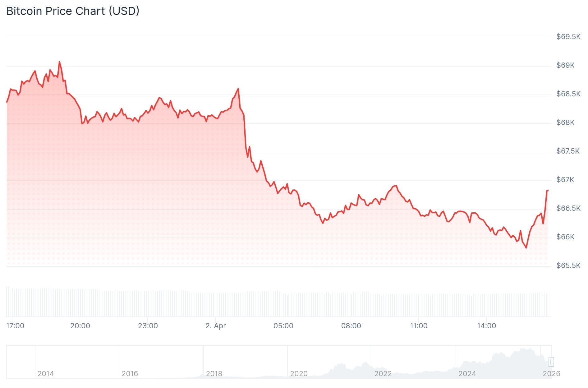Select 2016 in the range navigator
This screenshot has width=588, height=388.
[x=130, y=373]
